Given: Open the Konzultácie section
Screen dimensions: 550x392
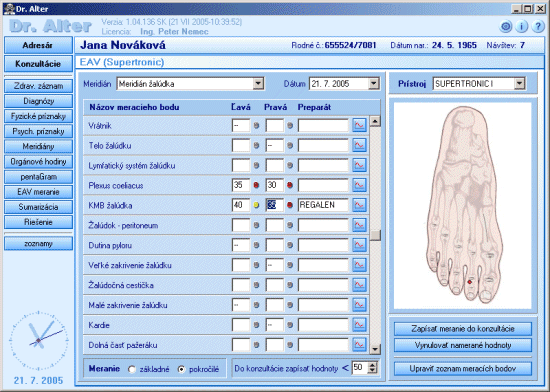Looking at the screenshot, I should tap(38, 64).
